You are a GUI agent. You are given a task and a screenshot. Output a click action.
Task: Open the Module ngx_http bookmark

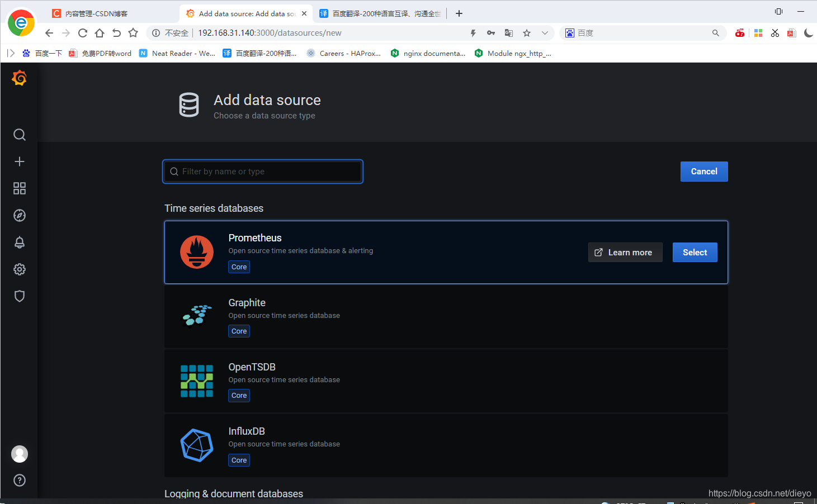coord(513,53)
